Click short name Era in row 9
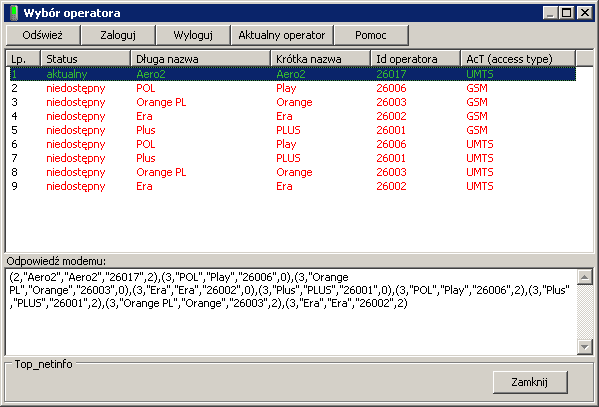599x407 pixels. [x=284, y=186]
